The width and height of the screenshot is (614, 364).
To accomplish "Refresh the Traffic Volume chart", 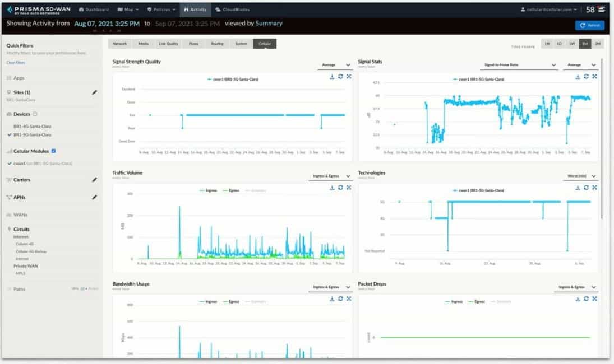I will 340,188.
